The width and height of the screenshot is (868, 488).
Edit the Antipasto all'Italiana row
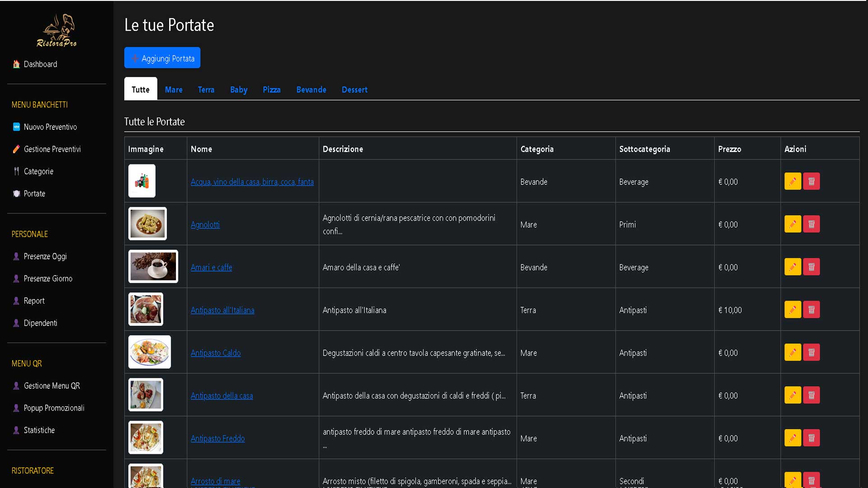(x=793, y=310)
